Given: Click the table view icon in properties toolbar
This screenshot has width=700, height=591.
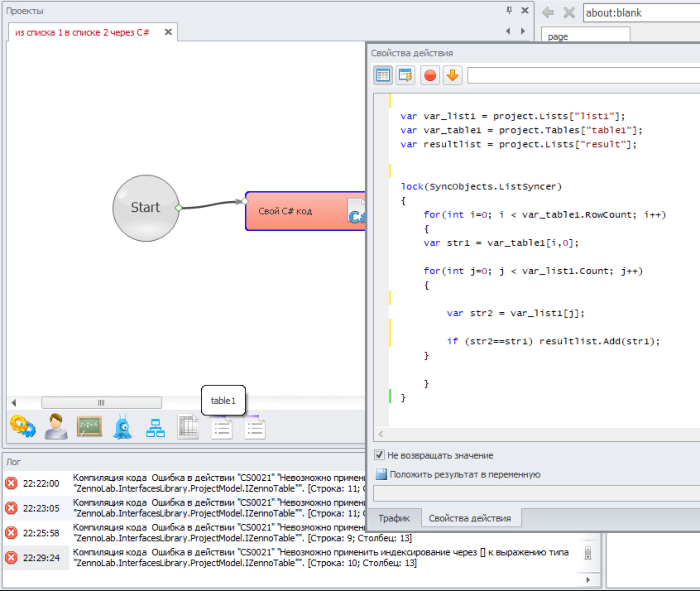Looking at the screenshot, I should [x=383, y=75].
